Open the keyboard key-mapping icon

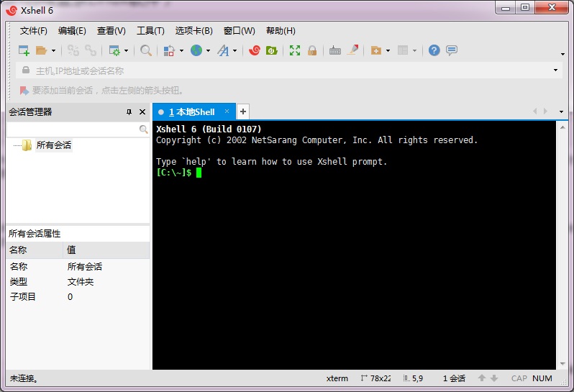[335, 50]
